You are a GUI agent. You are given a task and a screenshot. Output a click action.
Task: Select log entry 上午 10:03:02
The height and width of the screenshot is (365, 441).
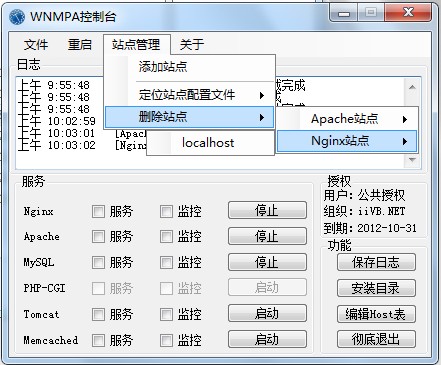point(57,145)
